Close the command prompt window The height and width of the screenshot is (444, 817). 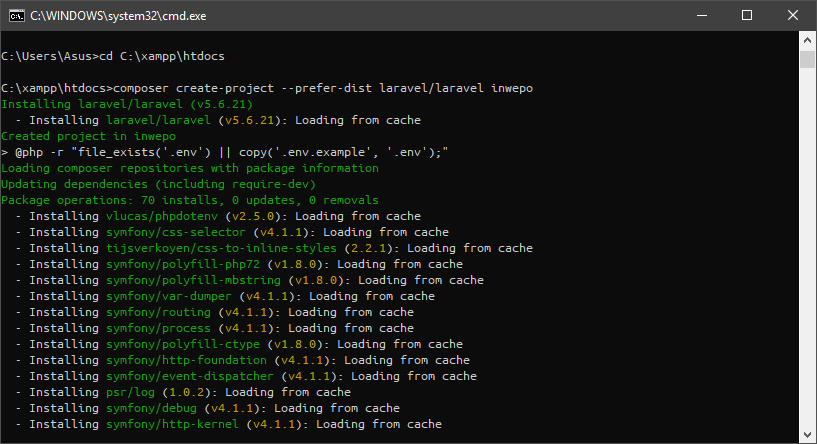[794, 16]
